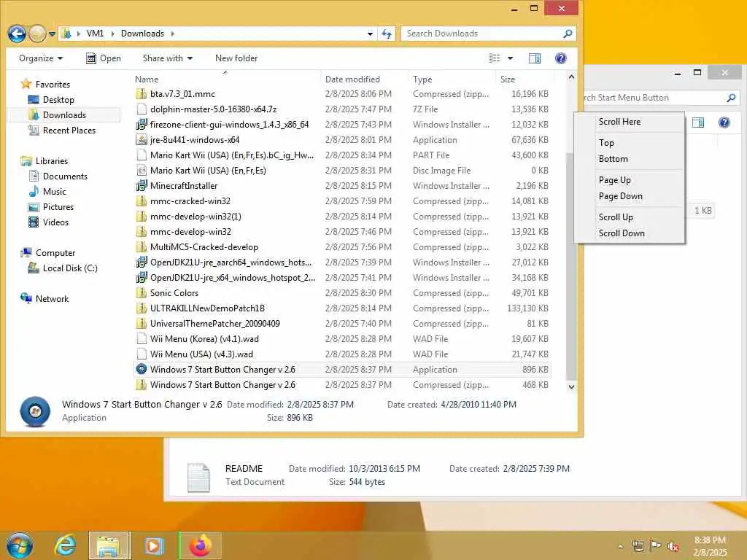Screen dimensions: 747x560
Task: Sort by Date modified column header
Action: [x=352, y=79]
